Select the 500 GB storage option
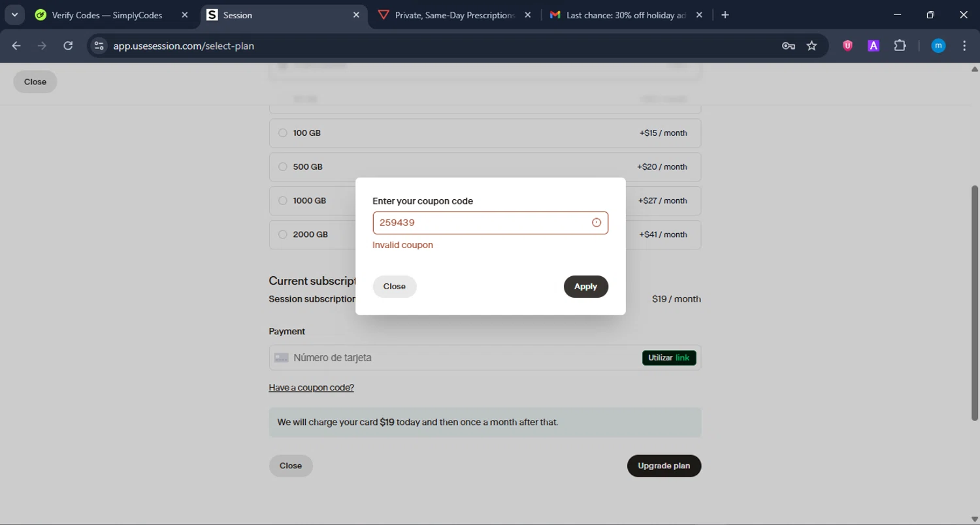 485,167
